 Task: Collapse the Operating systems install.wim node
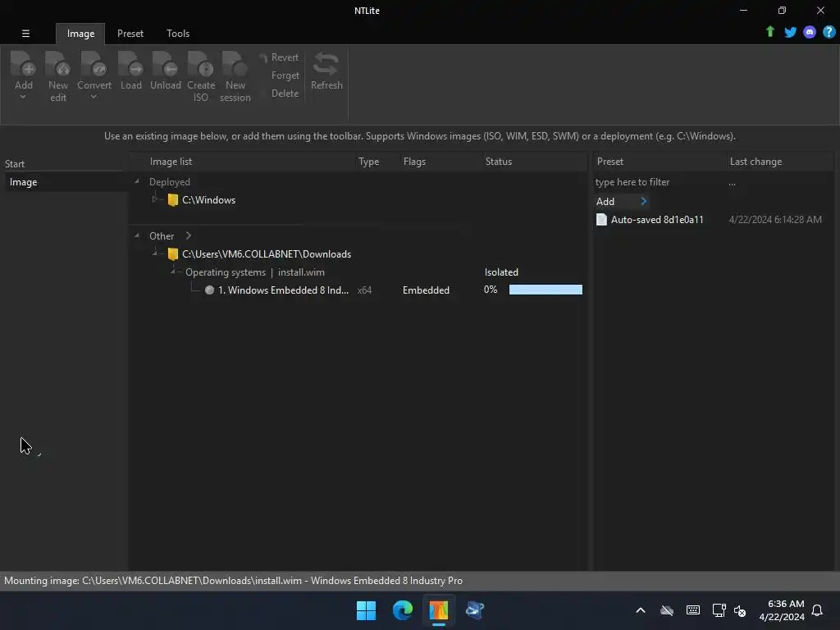point(172,272)
